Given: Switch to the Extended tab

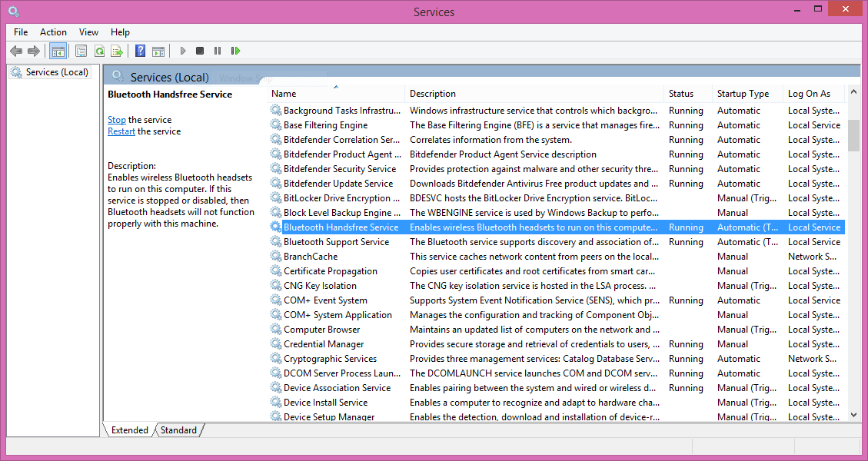Looking at the screenshot, I should tap(129, 430).
